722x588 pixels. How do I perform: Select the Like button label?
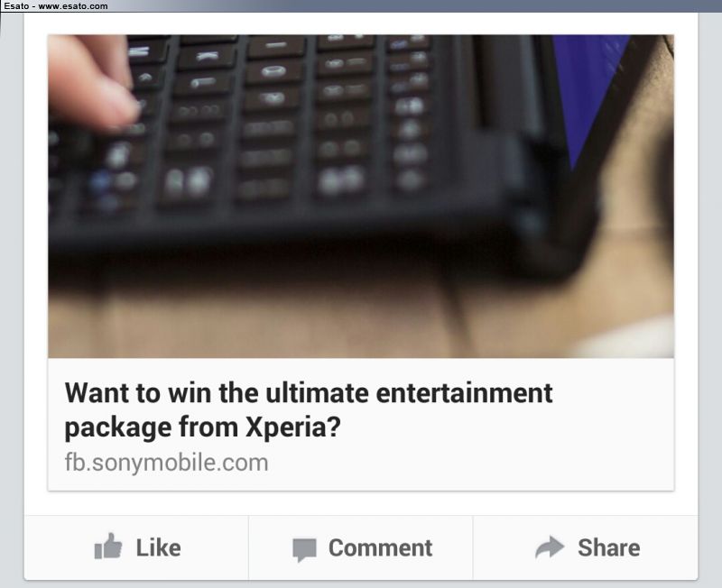[x=159, y=547]
